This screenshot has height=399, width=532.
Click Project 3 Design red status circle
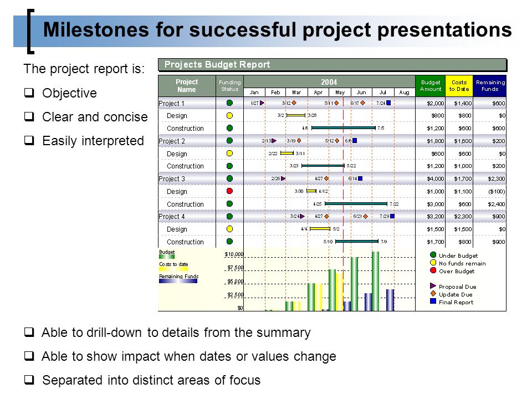click(x=229, y=191)
